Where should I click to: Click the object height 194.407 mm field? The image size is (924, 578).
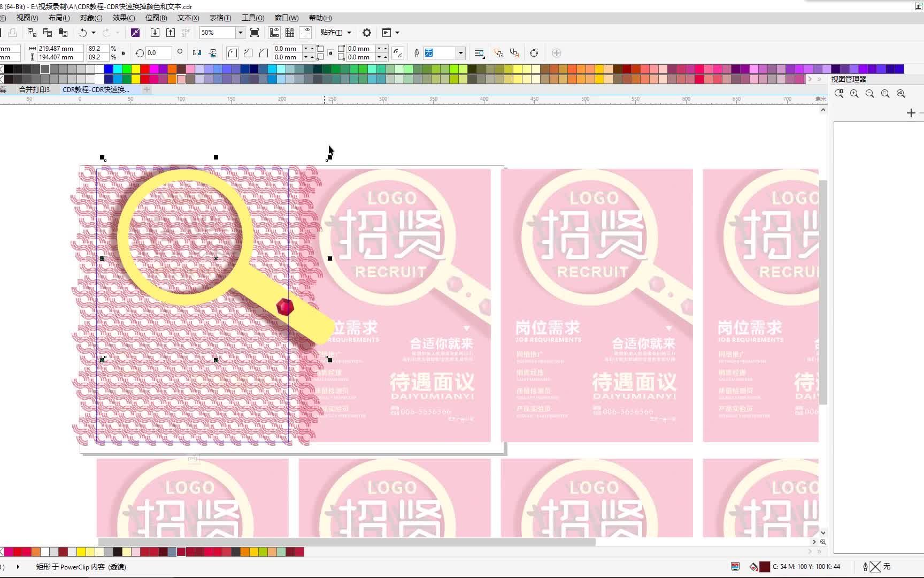(60, 57)
